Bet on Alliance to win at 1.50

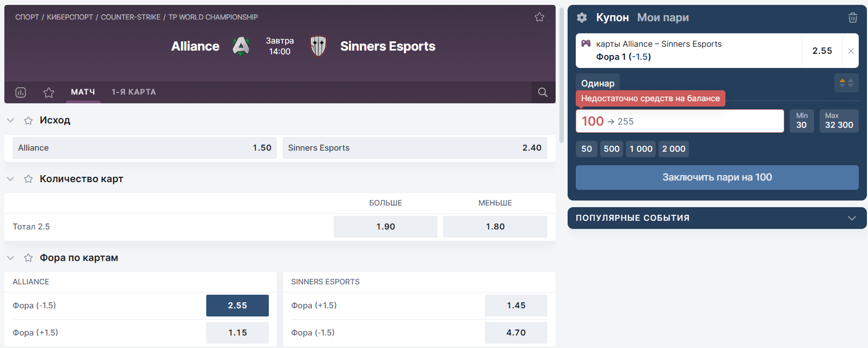(x=145, y=148)
